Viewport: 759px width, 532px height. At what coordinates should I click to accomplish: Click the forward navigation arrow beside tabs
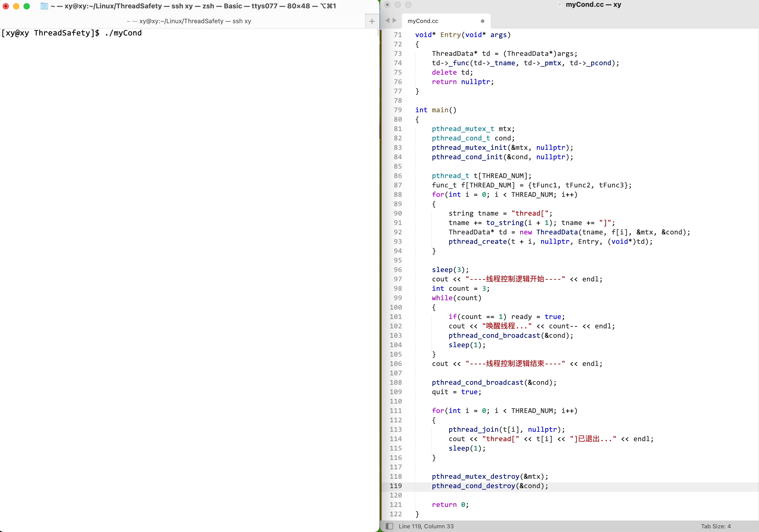[395, 21]
